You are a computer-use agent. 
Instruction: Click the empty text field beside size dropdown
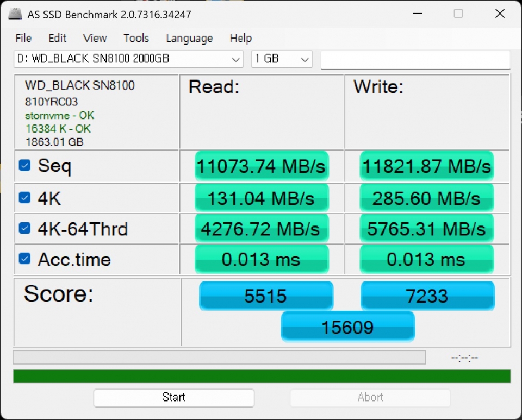pyautogui.click(x=415, y=60)
